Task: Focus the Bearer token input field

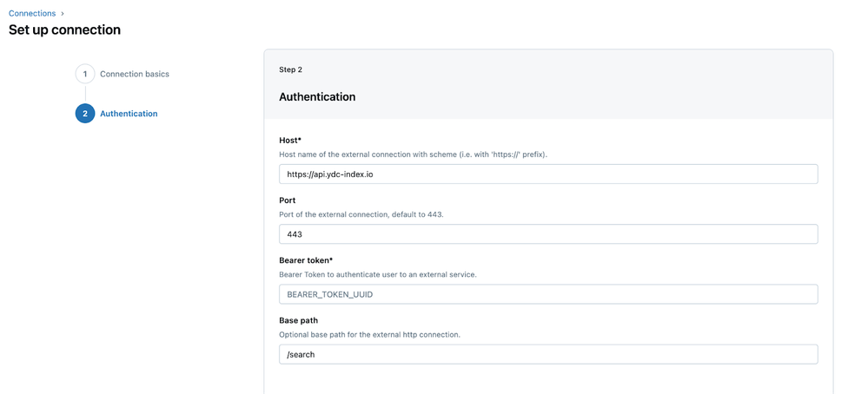Action: tap(548, 294)
